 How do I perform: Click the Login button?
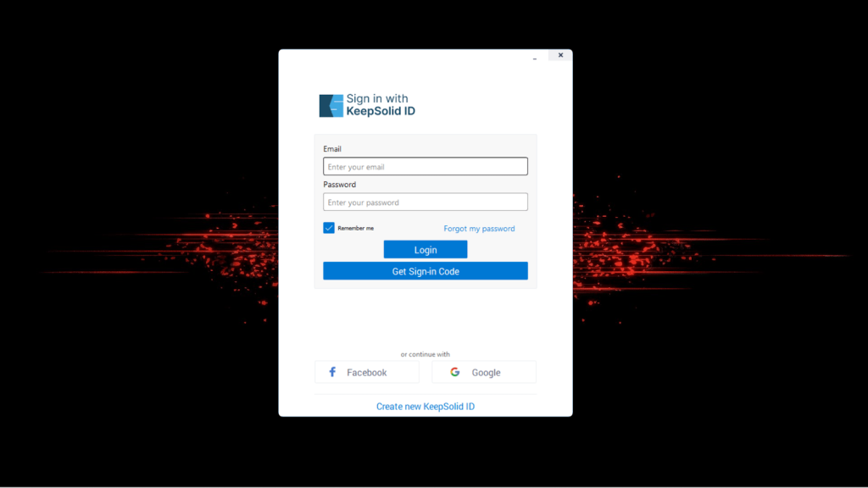(x=426, y=250)
